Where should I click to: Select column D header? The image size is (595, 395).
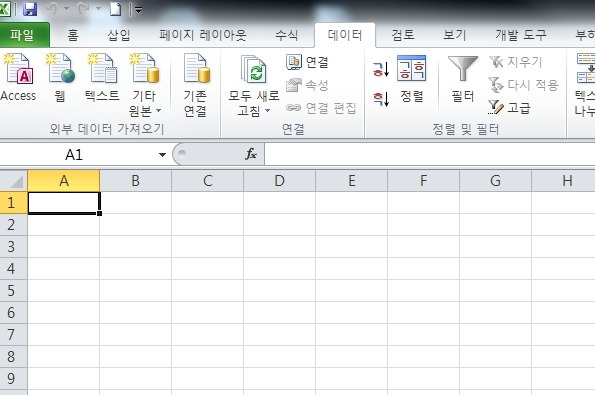click(280, 181)
